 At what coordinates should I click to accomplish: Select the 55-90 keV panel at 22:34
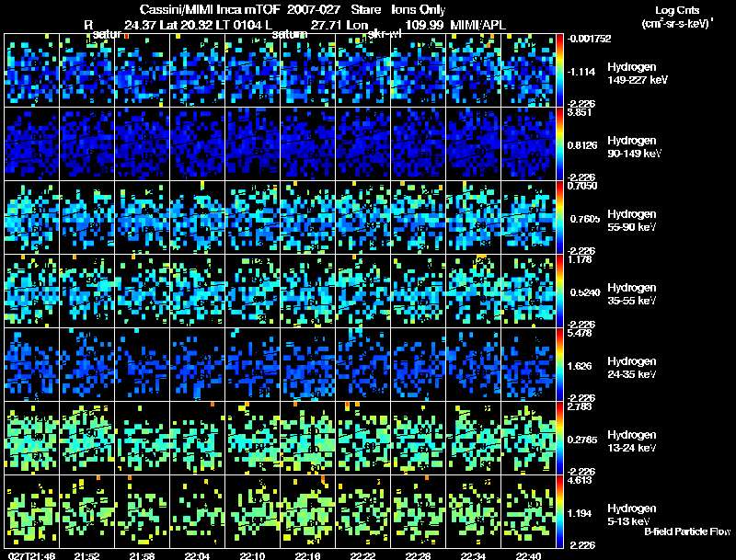pos(474,217)
